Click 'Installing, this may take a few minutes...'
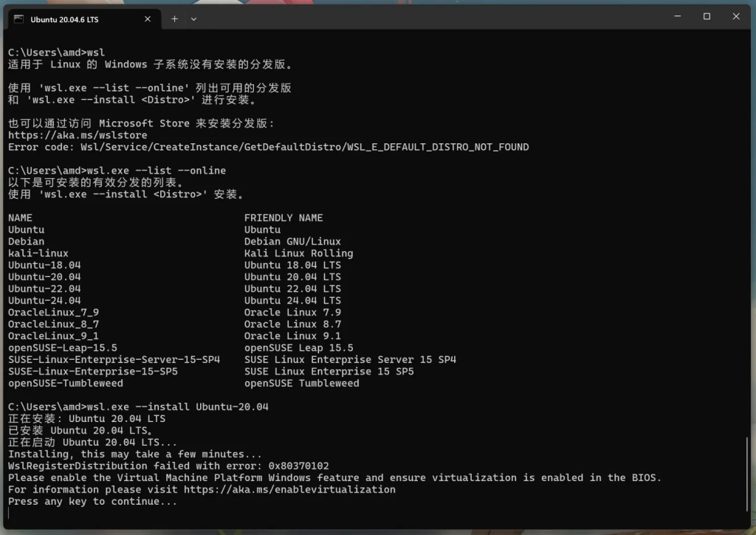756x535 pixels. (x=135, y=454)
